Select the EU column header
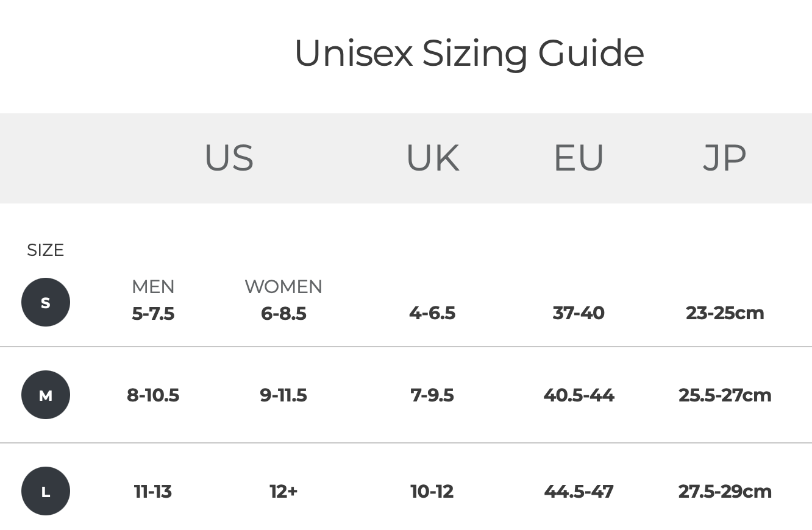This screenshot has width=812, height=530. click(x=579, y=158)
